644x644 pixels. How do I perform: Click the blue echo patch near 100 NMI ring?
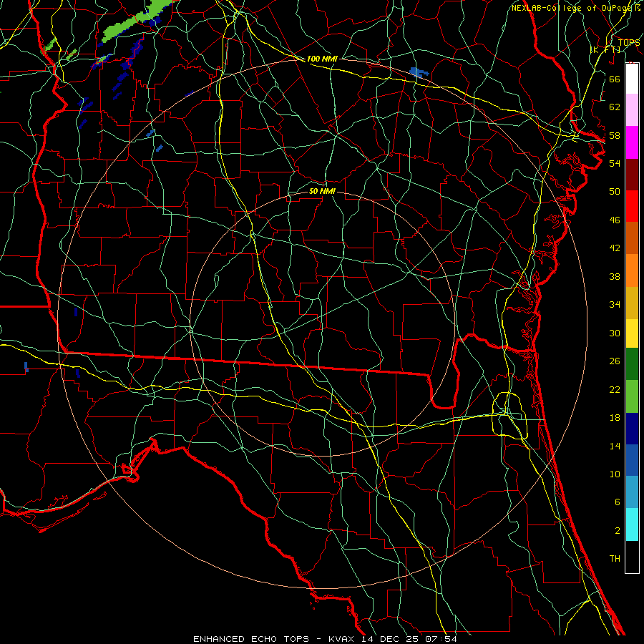[x=419, y=73]
